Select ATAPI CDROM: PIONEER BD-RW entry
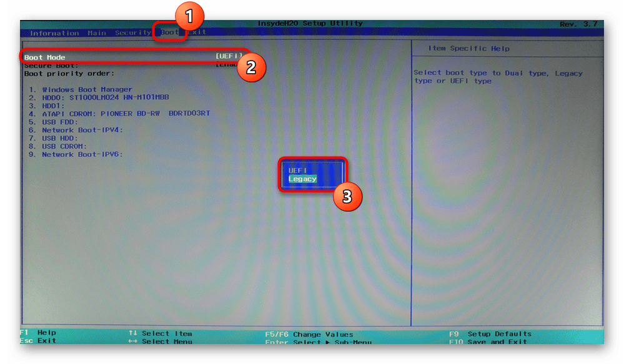The height and width of the screenshot is (364, 624). [x=119, y=114]
